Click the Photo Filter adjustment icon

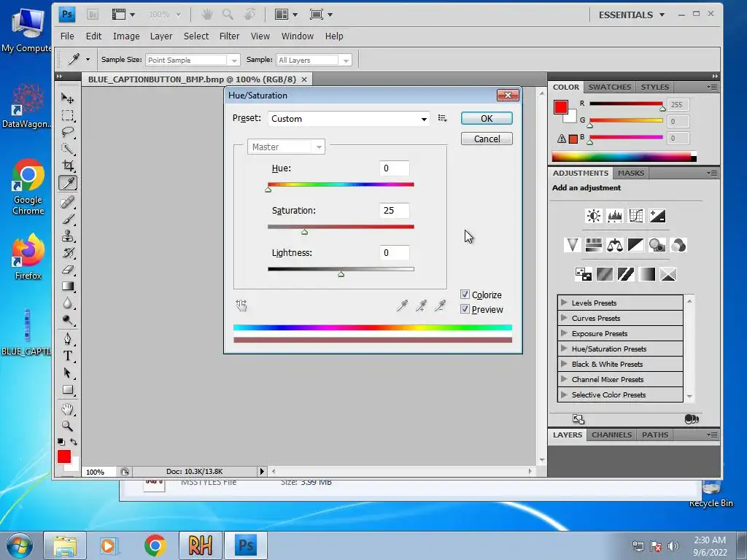coord(657,245)
